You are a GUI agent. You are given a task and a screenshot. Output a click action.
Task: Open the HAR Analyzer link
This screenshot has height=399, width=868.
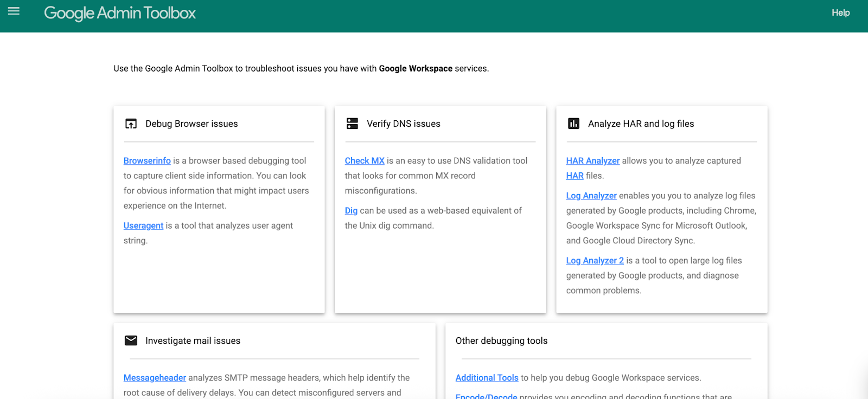tap(593, 160)
